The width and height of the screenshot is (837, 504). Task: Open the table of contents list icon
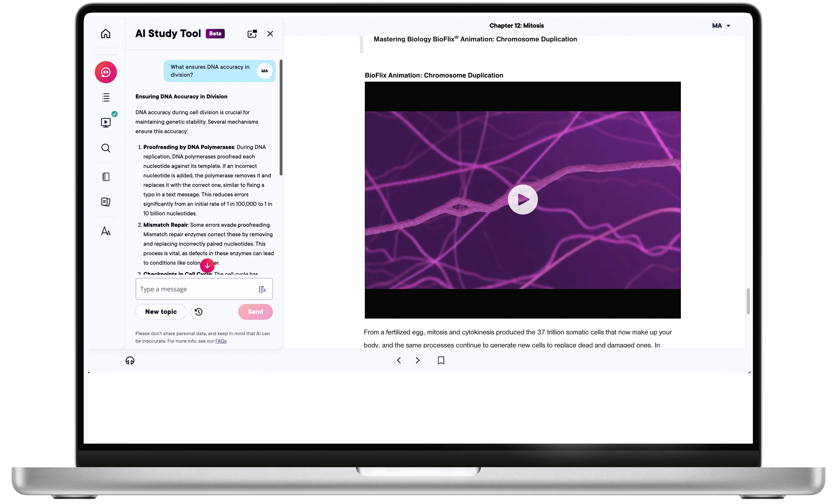(x=106, y=98)
